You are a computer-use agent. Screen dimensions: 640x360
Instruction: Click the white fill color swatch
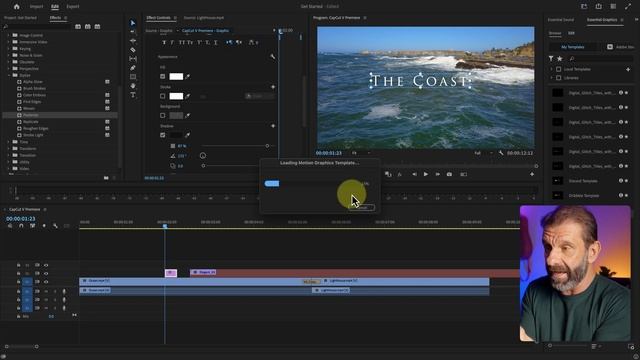[x=176, y=76]
